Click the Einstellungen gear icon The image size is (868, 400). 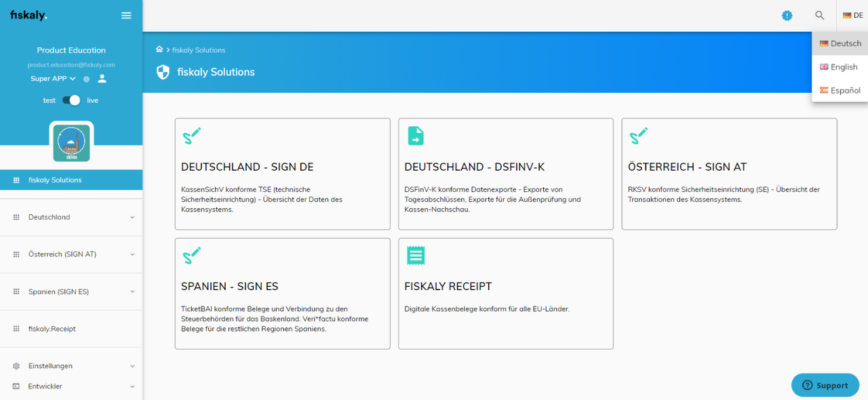click(x=16, y=366)
